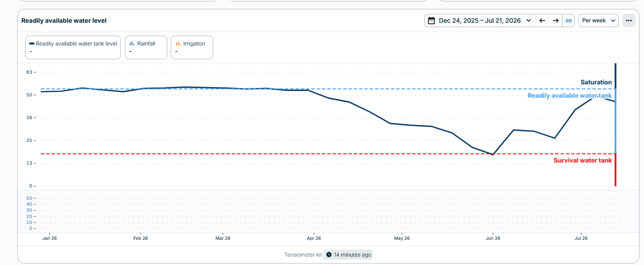Image resolution: width=644 pixels, height=265 pixels.
Task: Click the Rainfall bar chart icon
Action: coord(132,44)
